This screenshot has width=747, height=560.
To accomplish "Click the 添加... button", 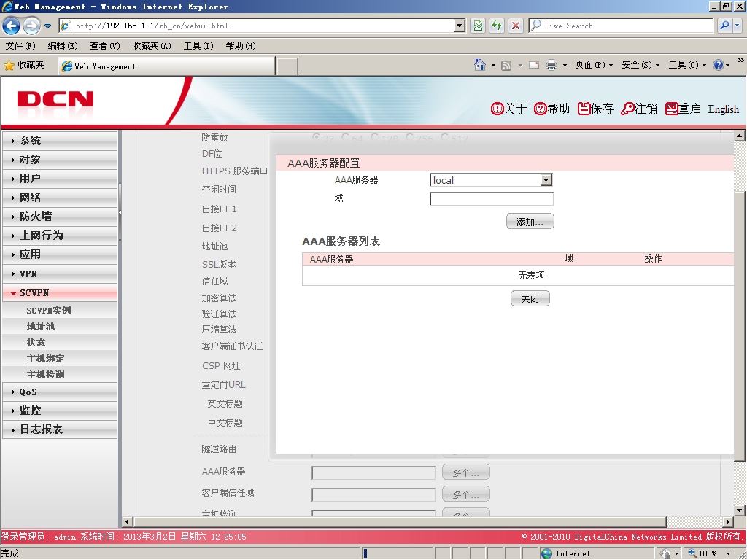I will coord(530,222).
